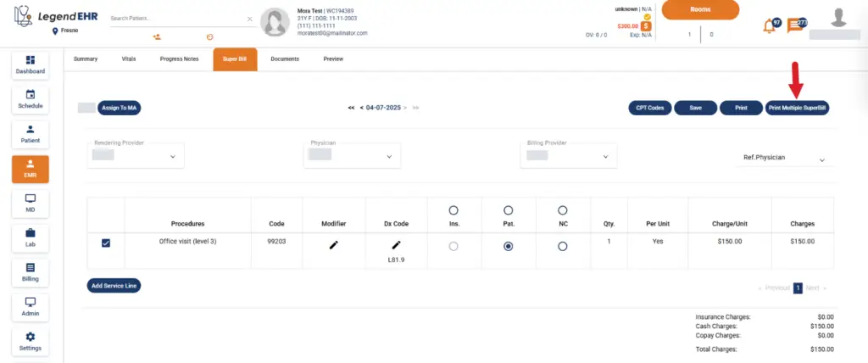Click the Add Service Line button
This screenshot has width=868, height=363.
point(114,286)
